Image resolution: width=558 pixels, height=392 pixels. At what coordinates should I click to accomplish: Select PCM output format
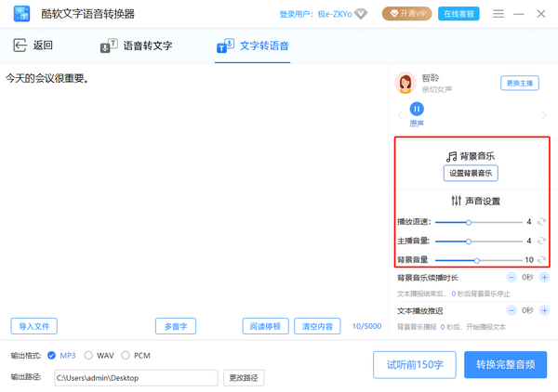136,356
